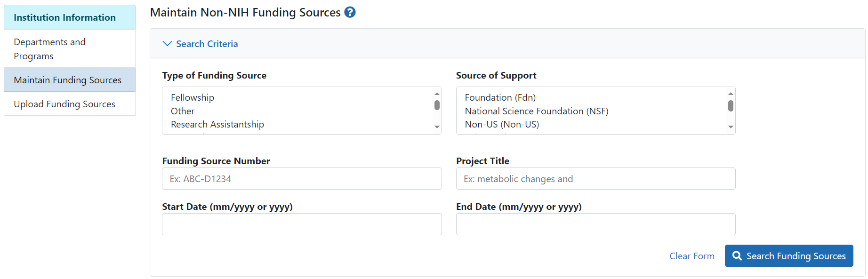
Task: Click the Type of Funding Source list up arrow
Action: [x=437, y=94]
